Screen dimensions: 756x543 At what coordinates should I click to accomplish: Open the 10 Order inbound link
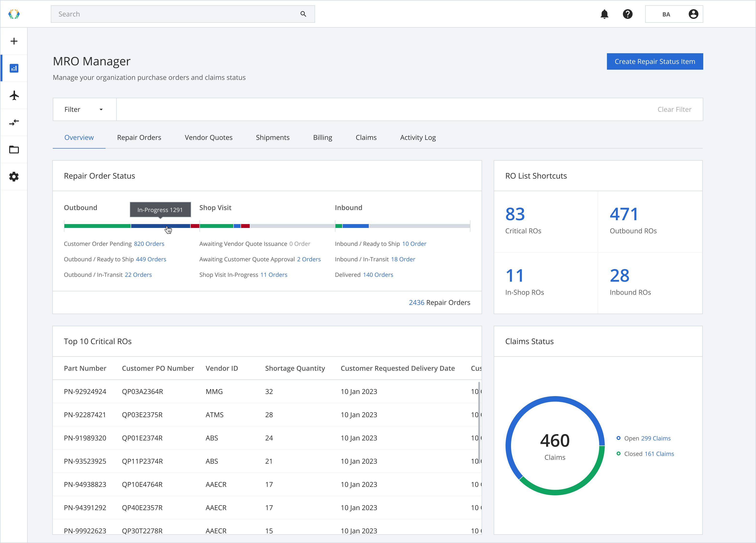[x=414, y=244]
